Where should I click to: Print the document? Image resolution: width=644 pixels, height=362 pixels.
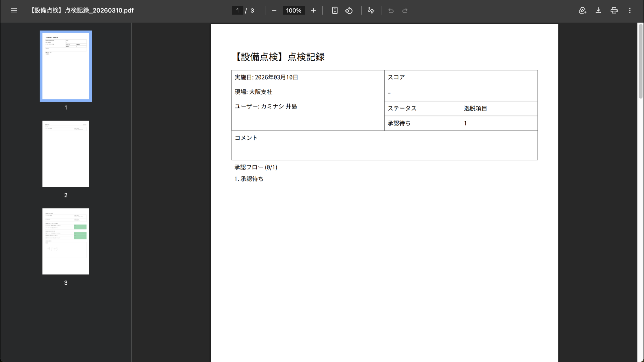coord(614,10)
